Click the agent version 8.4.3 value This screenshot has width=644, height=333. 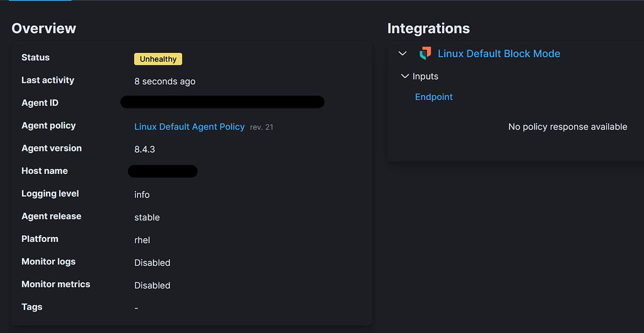[x=145, y=149]
